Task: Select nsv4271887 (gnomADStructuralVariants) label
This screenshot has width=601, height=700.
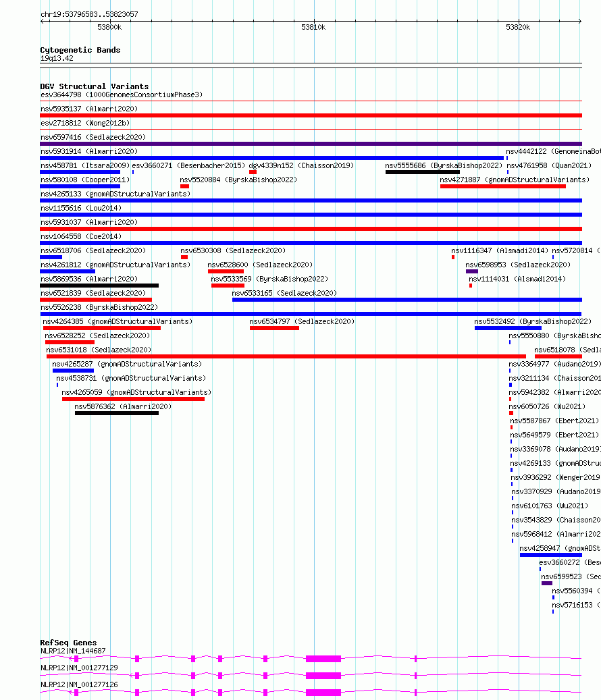Action: click(x=515, y=180)
